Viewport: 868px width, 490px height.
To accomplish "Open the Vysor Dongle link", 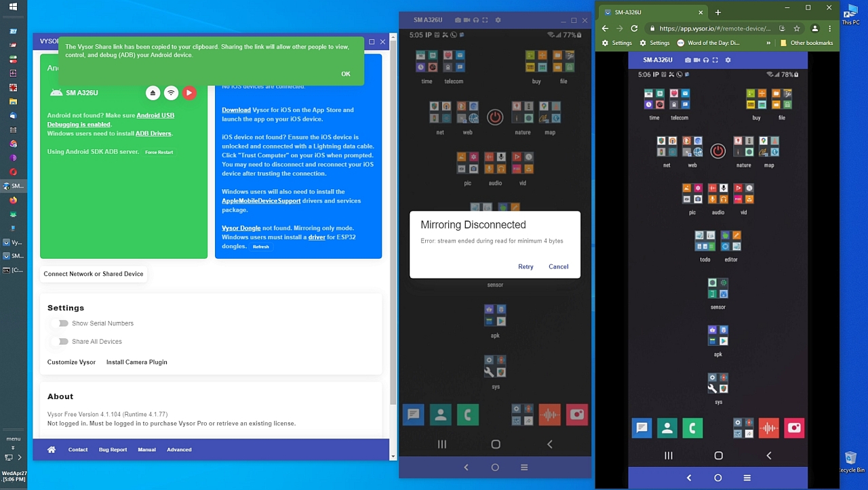I will click(241, 228).
